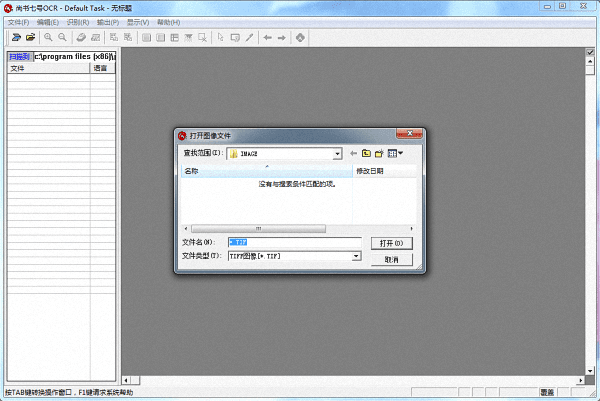Click the dialog horizontal scrollbar thumb
Viewport: 600px width, 401px height.
coord(258,229)
